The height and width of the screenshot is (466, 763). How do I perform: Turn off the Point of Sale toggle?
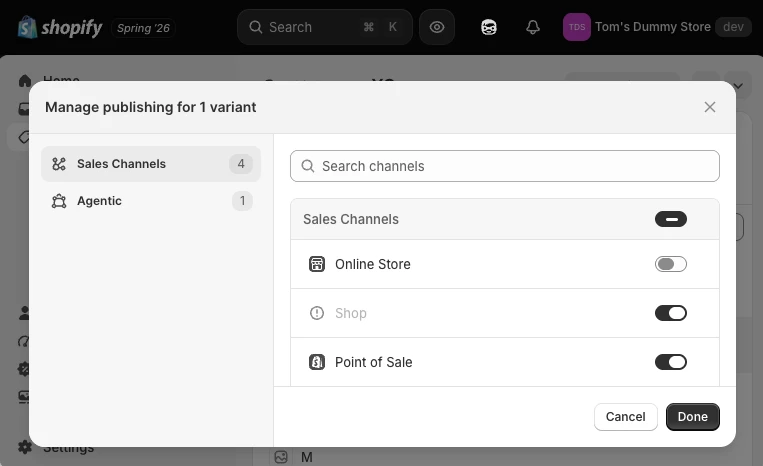tap(671, 362)
